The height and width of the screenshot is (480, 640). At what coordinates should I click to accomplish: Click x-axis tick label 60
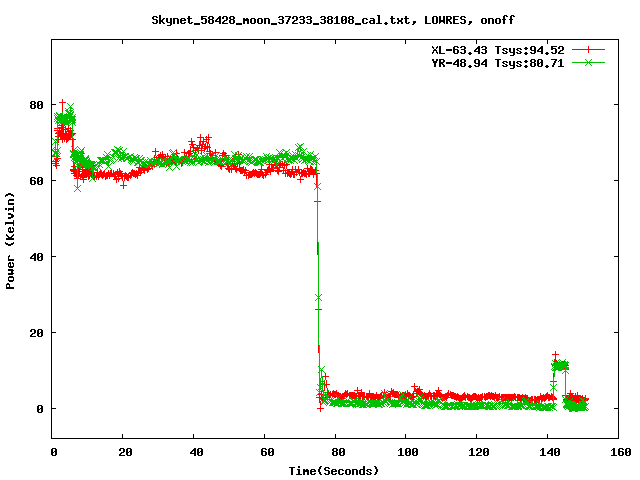click(x=267, y=452)
